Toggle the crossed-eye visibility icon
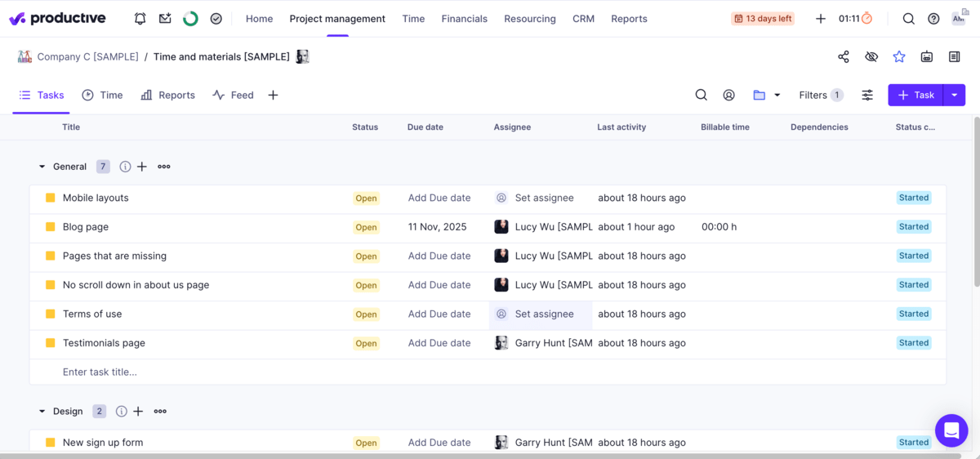This screenshot has width=980, height=459. click(871, 56)
